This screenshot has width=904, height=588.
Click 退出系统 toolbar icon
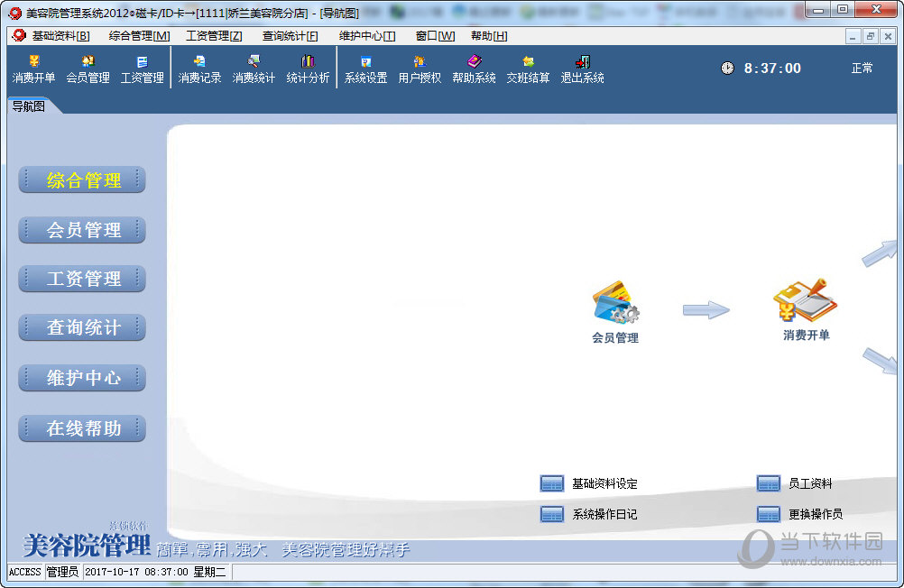pyautogui.click(x=582, y=69)
